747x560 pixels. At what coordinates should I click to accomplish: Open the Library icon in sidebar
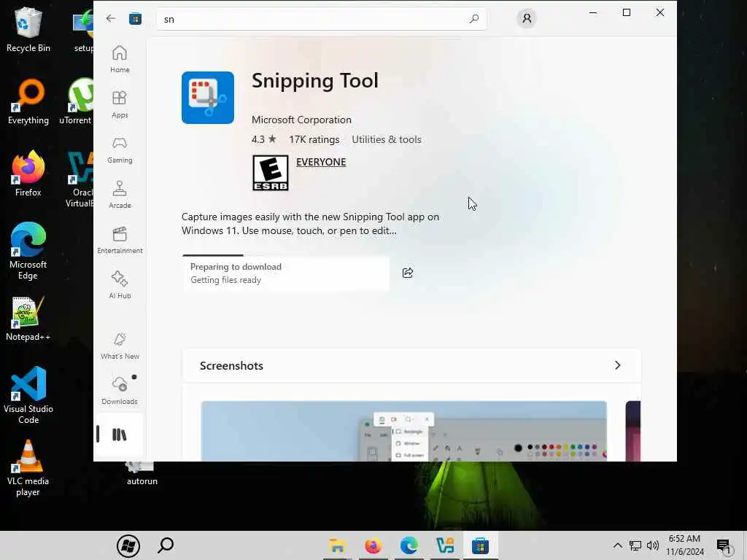120,435
